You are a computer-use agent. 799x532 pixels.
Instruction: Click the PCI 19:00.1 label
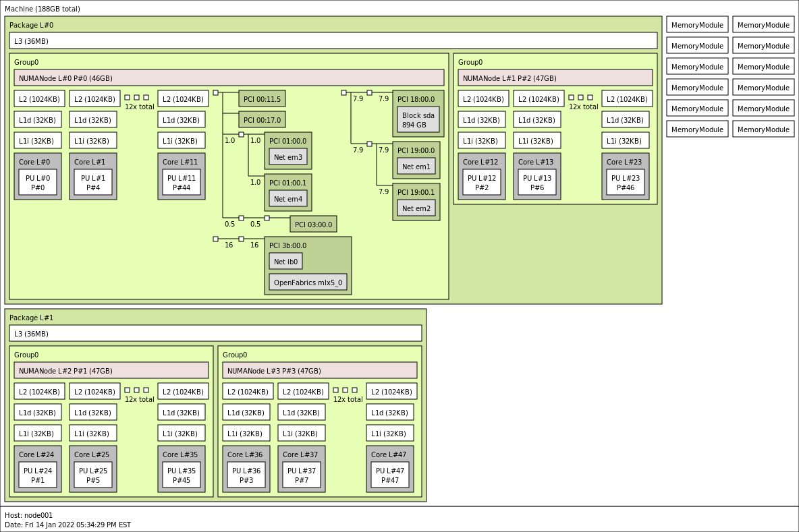[x=416, y=192]
